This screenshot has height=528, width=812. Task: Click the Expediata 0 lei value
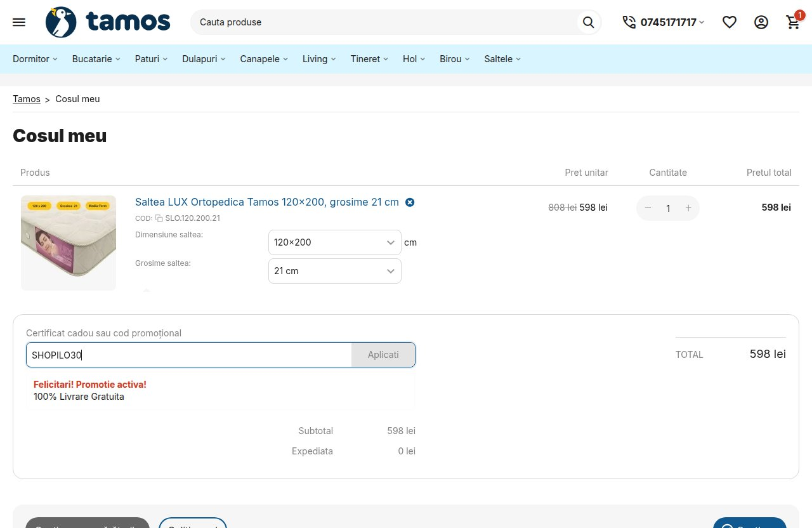(407, 451)
